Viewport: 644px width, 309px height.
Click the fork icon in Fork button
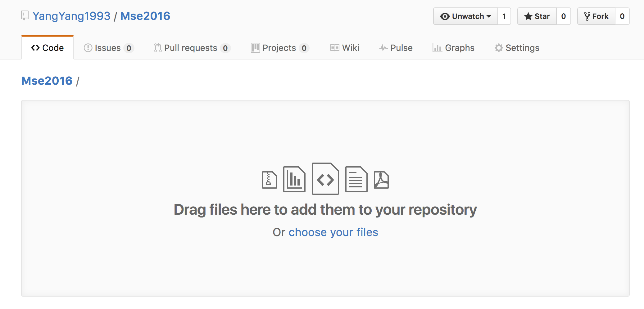[x=587, y=16]
